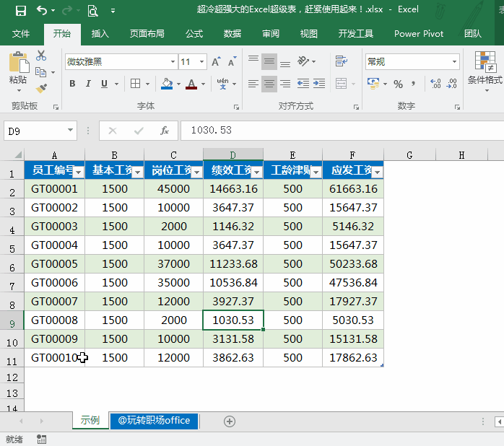Switch to the 数据 ribbon tab
The height and width of the screenshot is (446, 504).
(x=233, y=34)
